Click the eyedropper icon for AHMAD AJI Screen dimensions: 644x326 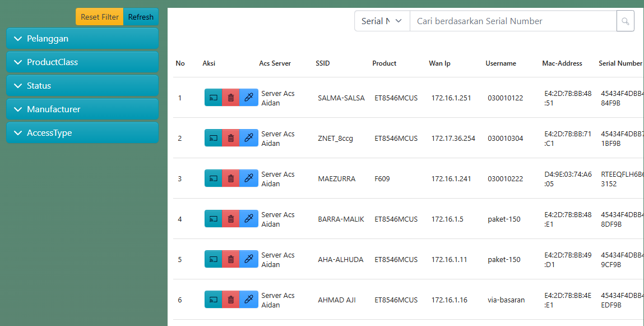(x=249, y=300)
